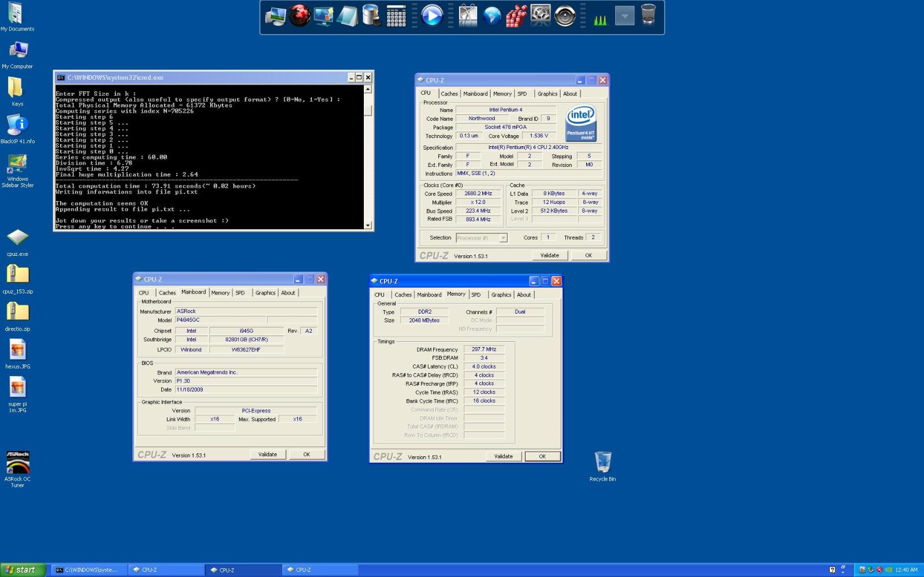
Task: Open cpuz_153.zip archive on desktop
Action: (x=17, y=280)
